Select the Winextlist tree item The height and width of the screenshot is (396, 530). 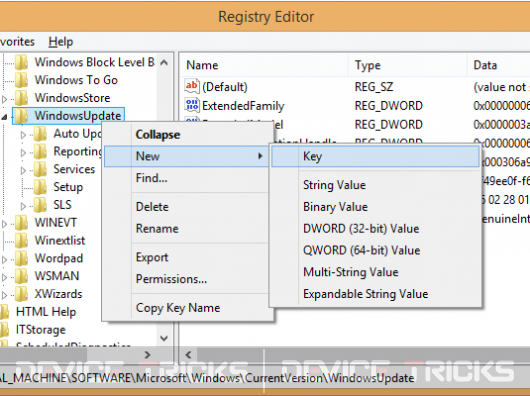(x=60, y=240)
